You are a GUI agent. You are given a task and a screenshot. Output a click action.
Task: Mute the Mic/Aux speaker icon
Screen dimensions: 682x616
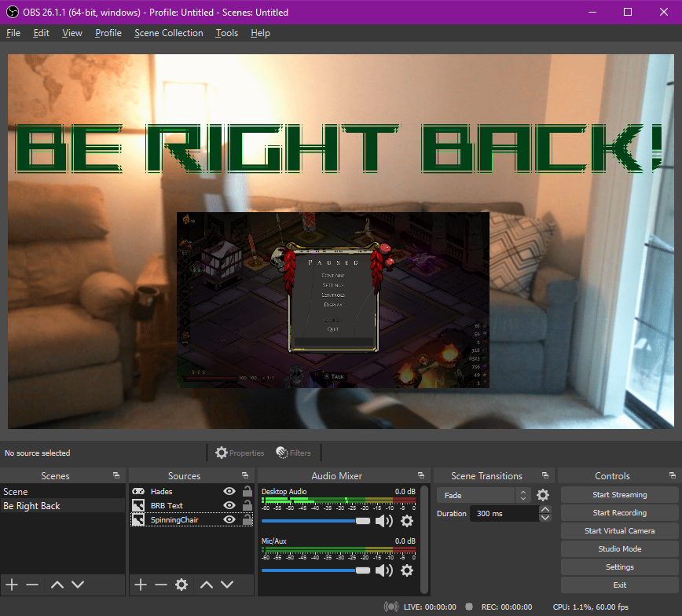click(383, 570)
